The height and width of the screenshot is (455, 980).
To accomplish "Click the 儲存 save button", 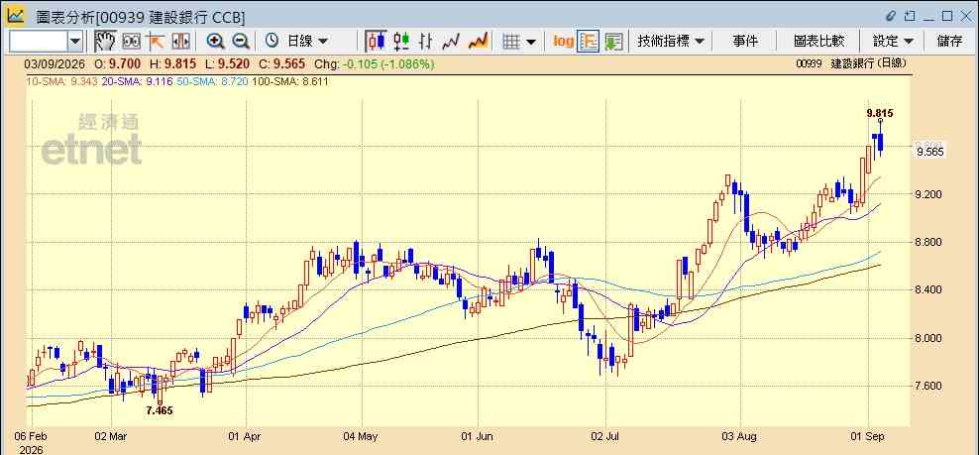I will tap(949, 42).
